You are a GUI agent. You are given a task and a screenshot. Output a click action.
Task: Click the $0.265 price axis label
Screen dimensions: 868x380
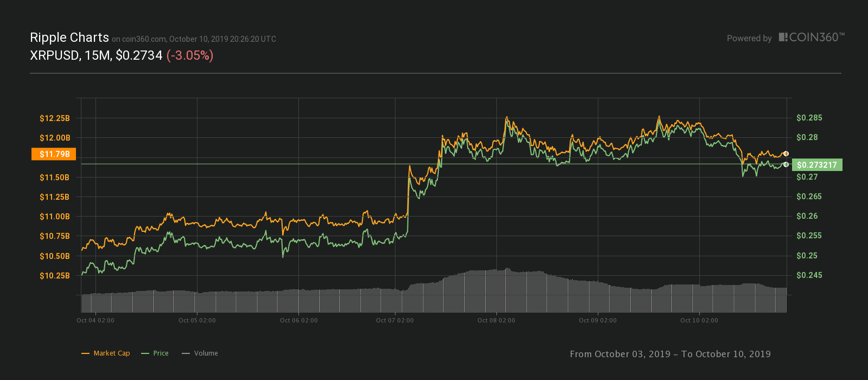pyautogui.click(x=809, y=197)
